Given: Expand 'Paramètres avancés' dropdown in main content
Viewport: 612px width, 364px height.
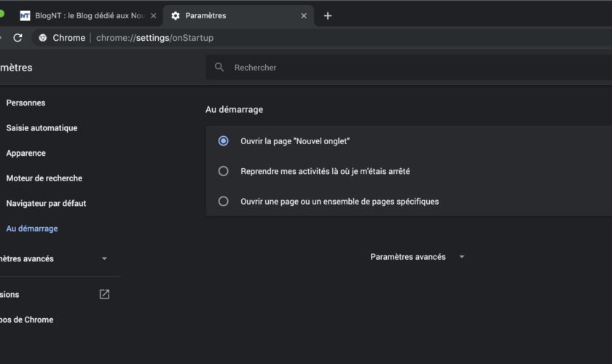Looking at the screenshot, I should pos(461,257).
